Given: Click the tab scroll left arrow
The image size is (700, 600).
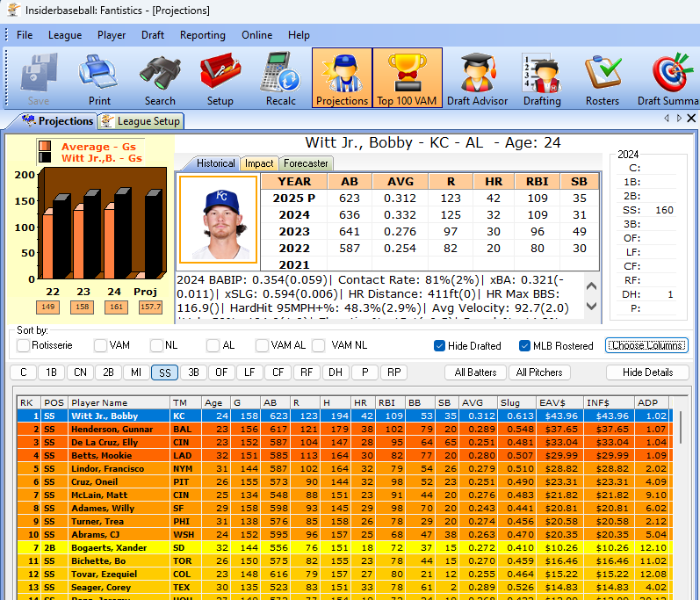Looking at the screenshot, I should coord(667,119).
